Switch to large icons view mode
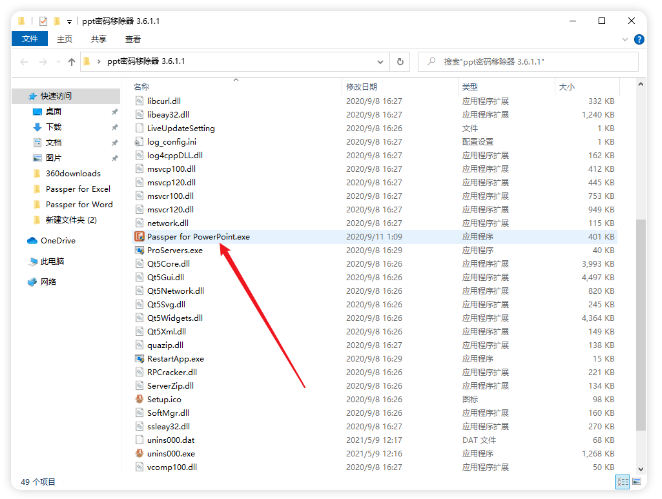Viewport: 662px width, 499px height. click(x=637, y=482)
